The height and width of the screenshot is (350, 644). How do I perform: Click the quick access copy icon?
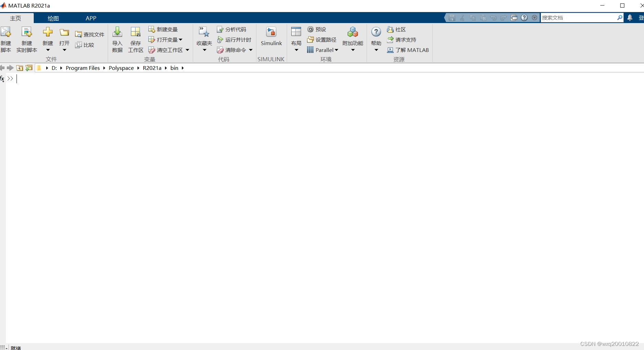tap(473, 18)
